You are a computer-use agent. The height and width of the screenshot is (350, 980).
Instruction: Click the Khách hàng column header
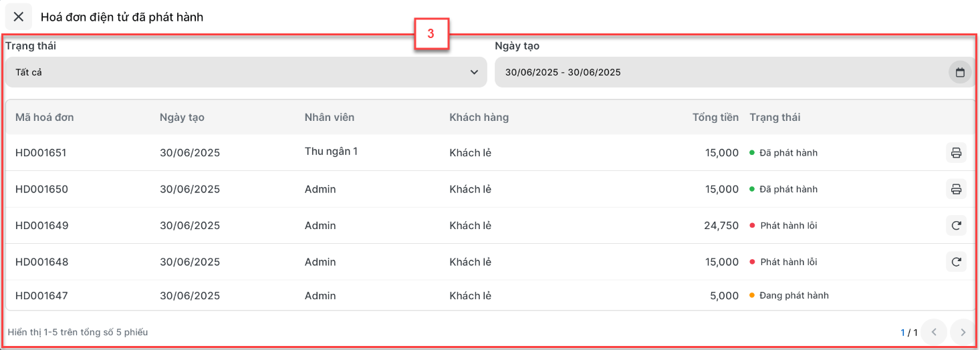[x=479, y=118]
